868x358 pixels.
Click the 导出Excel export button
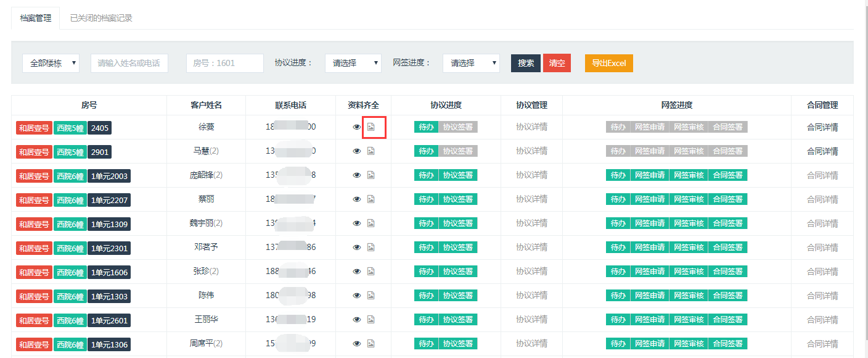(x=609, y=63)
